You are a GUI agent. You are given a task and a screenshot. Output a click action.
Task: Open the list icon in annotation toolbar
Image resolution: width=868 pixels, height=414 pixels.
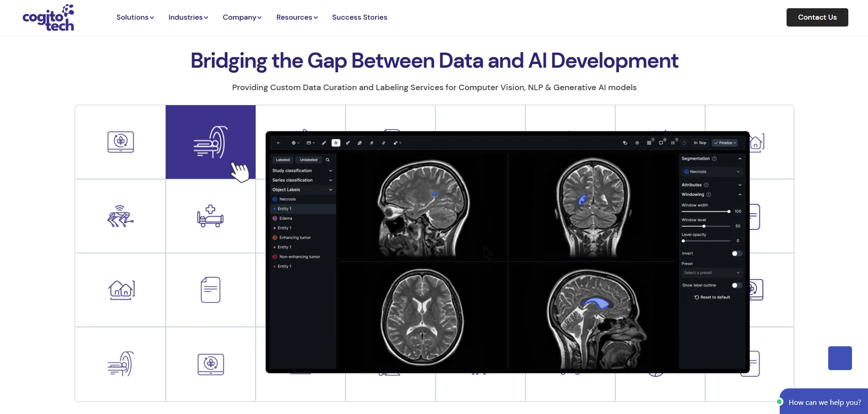pyautogui.click(x=673, y=143)
